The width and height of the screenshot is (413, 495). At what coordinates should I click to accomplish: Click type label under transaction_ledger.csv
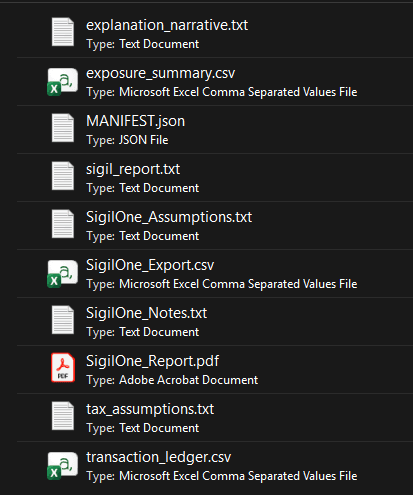238,476
